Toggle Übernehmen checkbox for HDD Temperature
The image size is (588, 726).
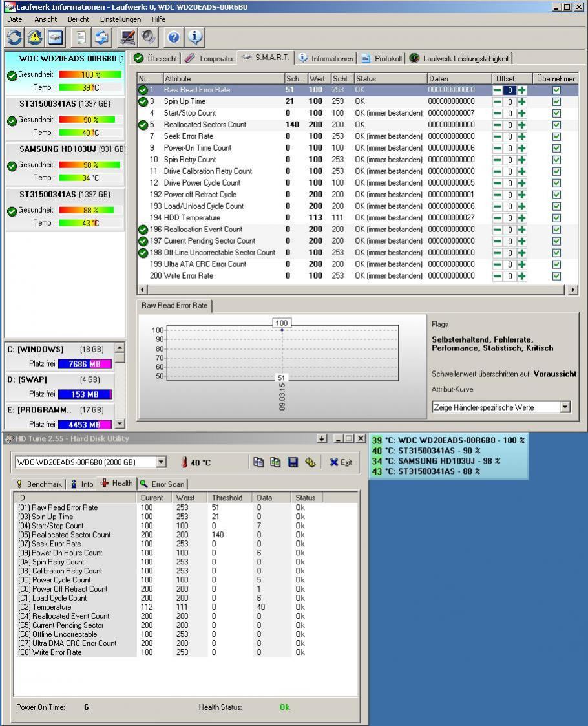pyautogui.click(x=556, y=218)
